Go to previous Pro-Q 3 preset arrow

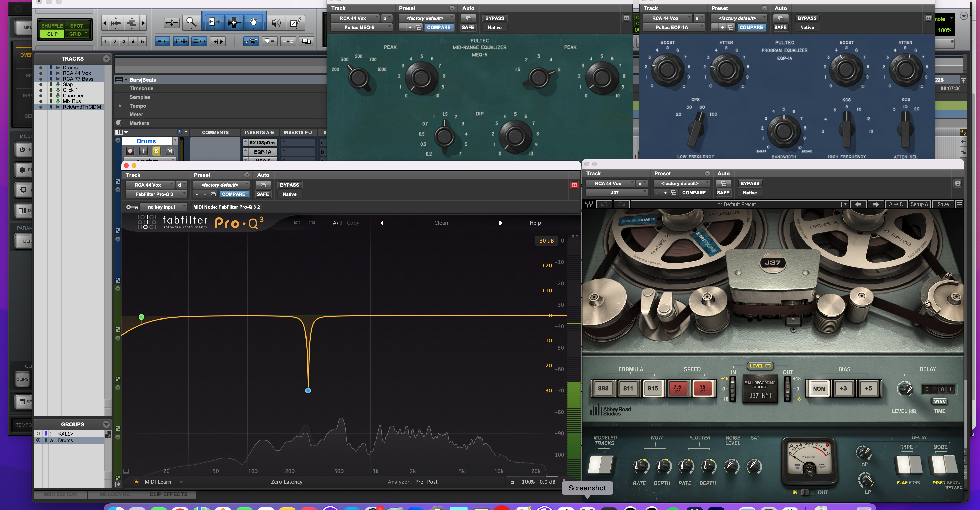(382, 223)
